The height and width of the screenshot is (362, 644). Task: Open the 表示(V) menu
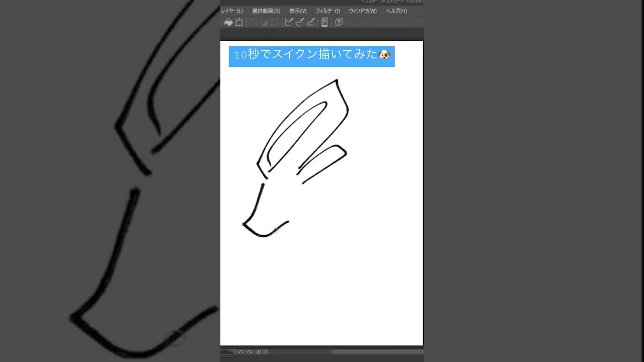pyautogui.click(x=298, y=11)
